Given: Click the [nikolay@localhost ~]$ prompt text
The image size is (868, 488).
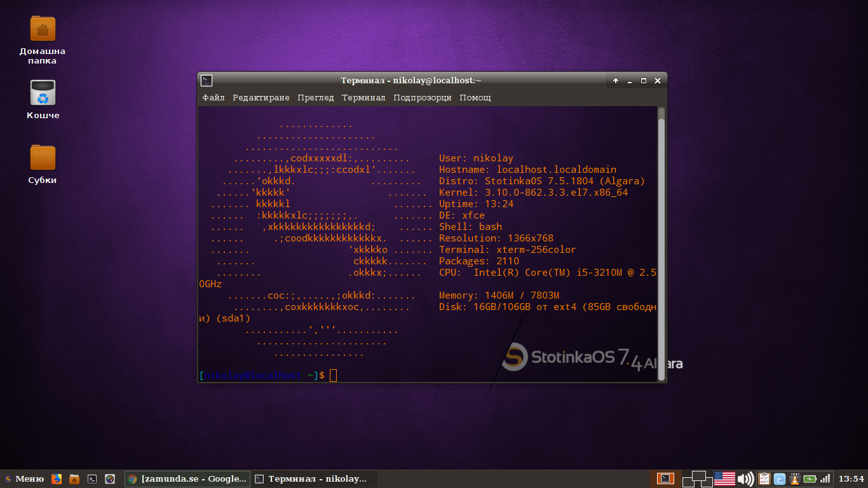Looking at the screenshot, I should (x=262, y=376).
